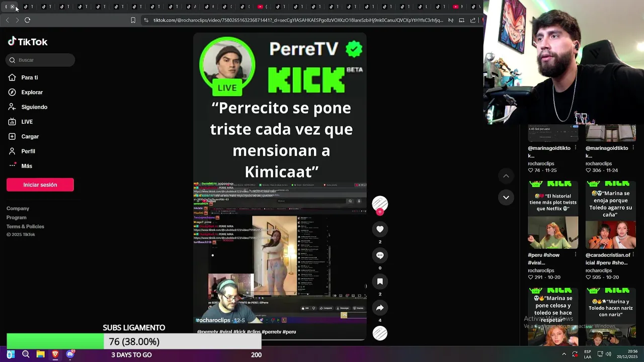Click '@caradecristian.oficial #peru' video caption

(608, 258)
